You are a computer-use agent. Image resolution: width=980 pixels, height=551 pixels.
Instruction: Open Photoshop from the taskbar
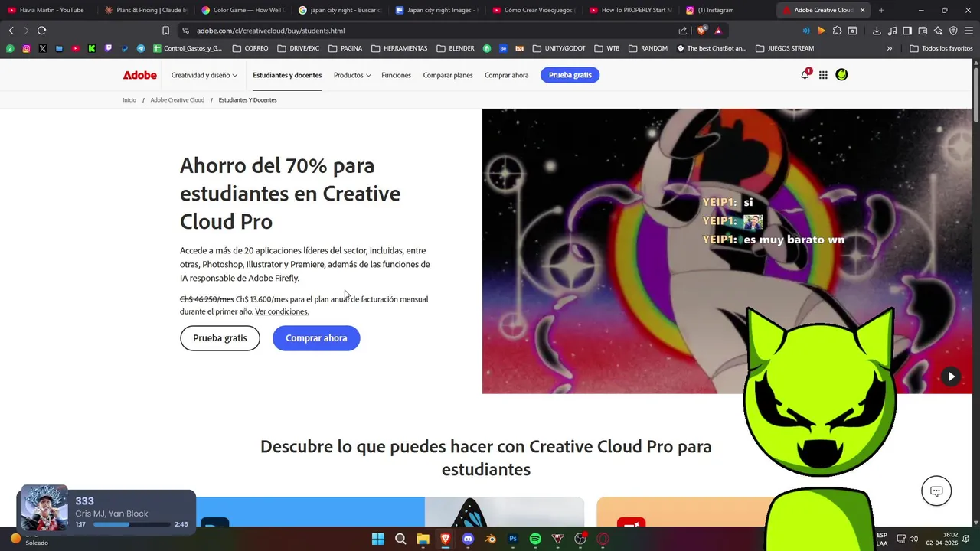coord(513,539)
